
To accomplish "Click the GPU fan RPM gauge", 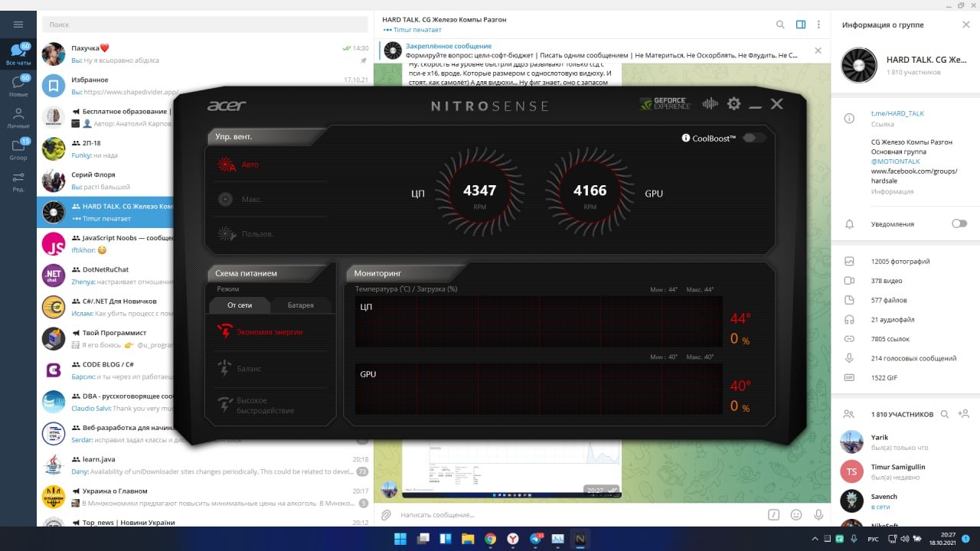I will coord(590,193).
